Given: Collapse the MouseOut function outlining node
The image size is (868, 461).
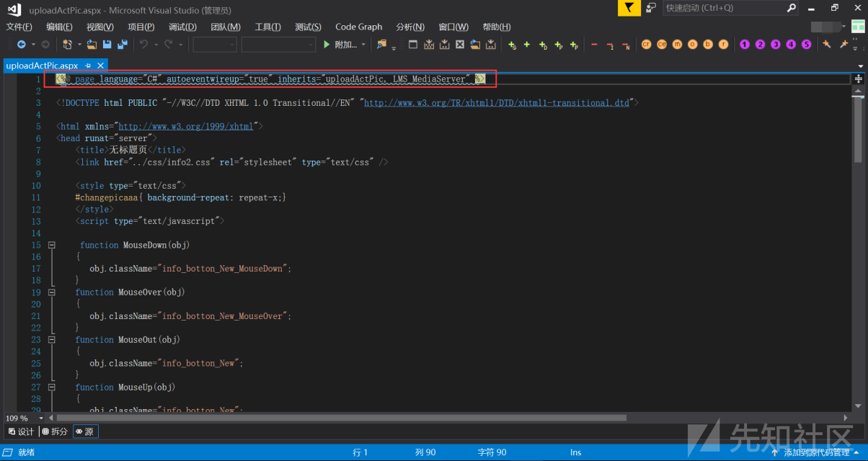Looking at the screenshot, I should click(x=51, y=339).
